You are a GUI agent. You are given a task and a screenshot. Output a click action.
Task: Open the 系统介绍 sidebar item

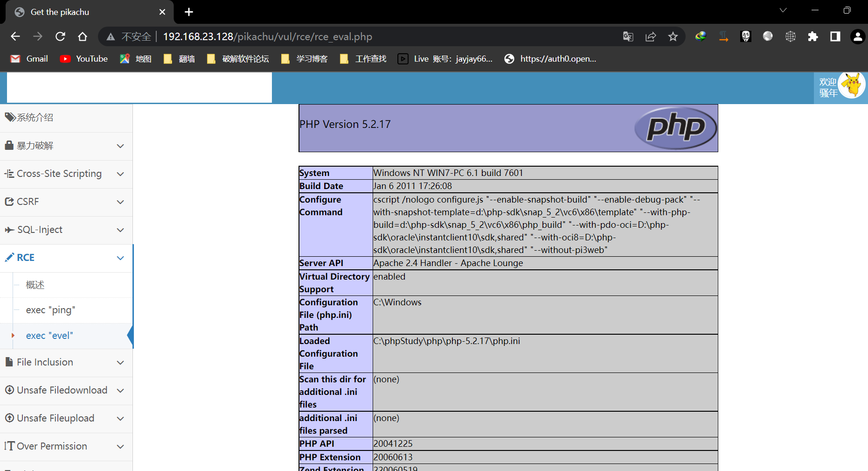(35, 118)
